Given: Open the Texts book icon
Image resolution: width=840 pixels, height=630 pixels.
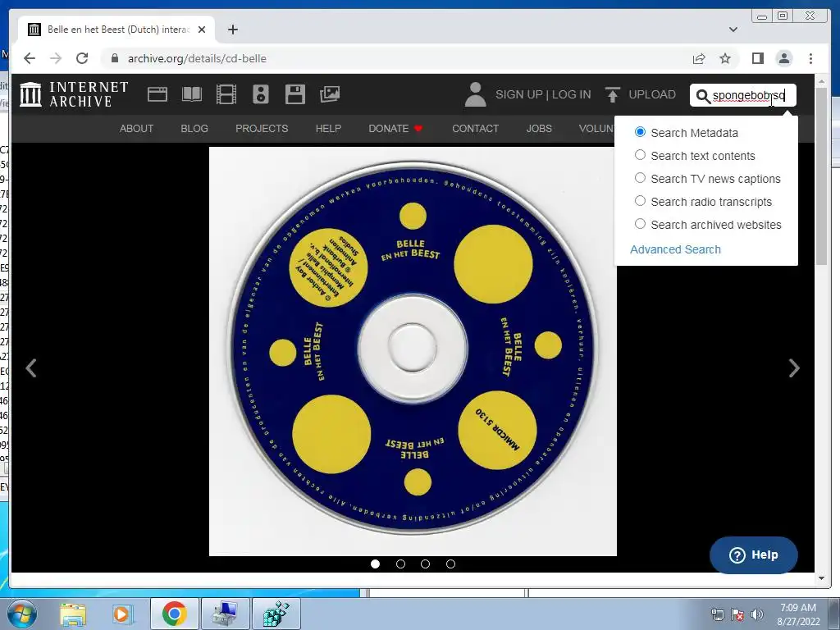Looking at the screenshot, I should 192,94.
